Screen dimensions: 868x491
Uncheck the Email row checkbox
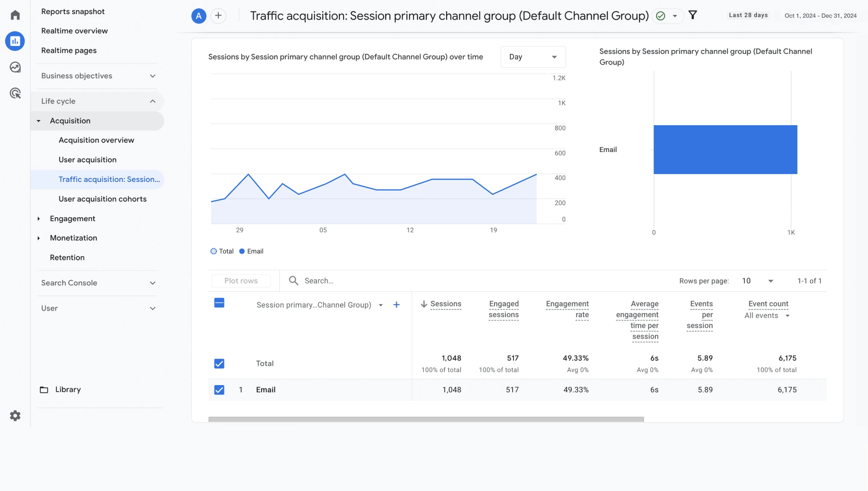pos(219,390)
